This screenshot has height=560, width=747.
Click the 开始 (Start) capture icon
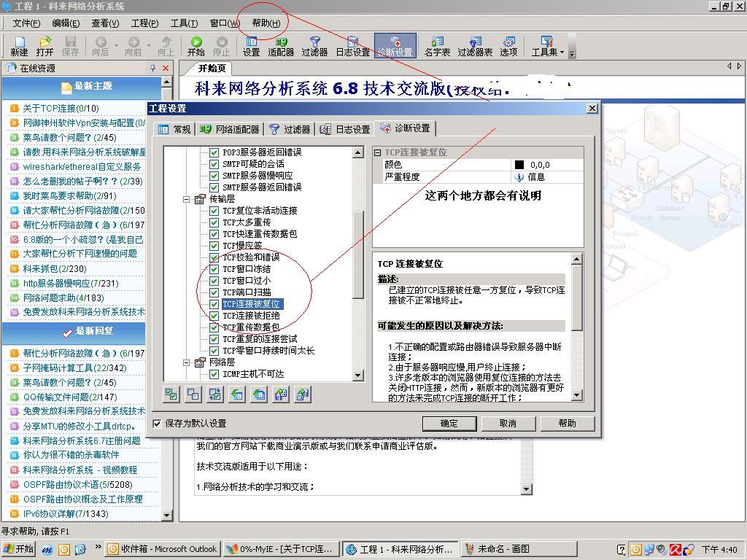pyautogui.click(x=196, y=46)
